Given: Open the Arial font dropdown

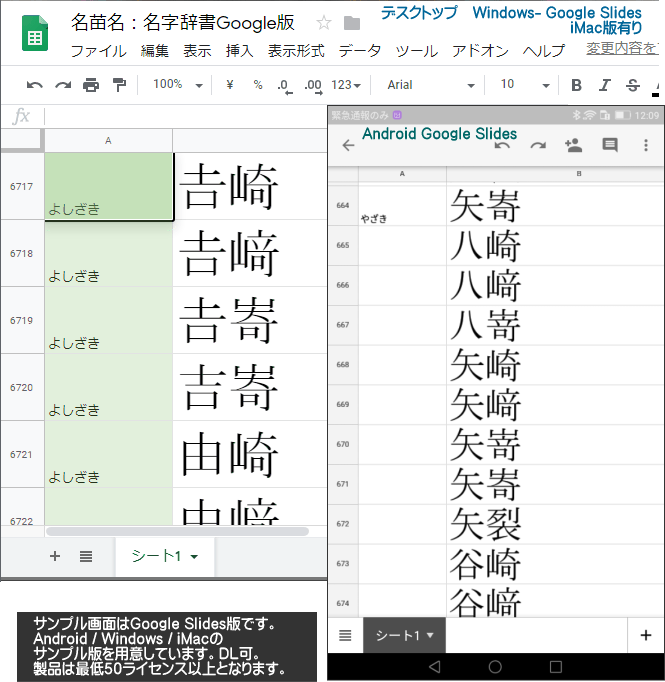Looking at the screenshot, I should pos(431,85).
